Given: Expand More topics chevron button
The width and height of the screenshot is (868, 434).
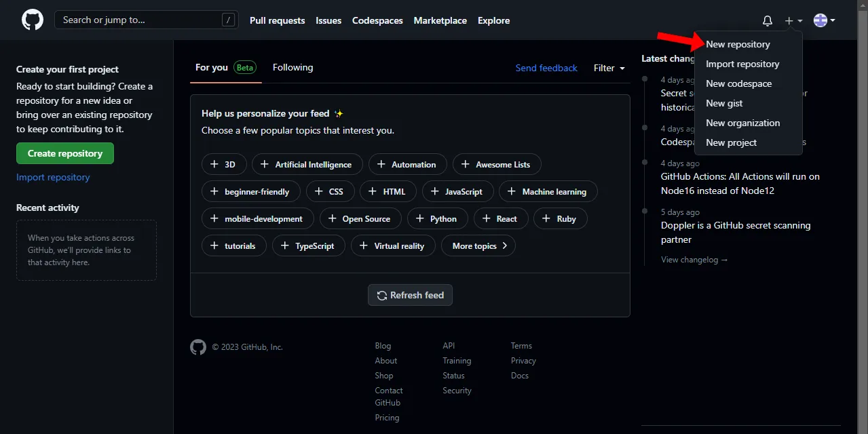Looking at the screenshot, I should click(478, 245).
